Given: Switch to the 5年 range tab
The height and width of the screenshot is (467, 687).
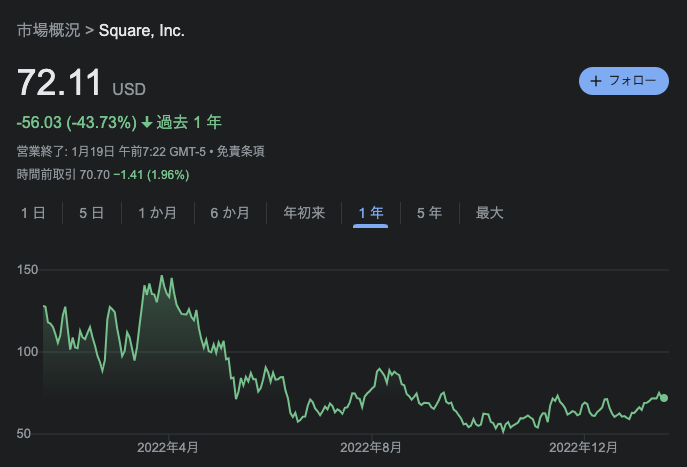Looking at the screenshot, I should pos(429,213).
